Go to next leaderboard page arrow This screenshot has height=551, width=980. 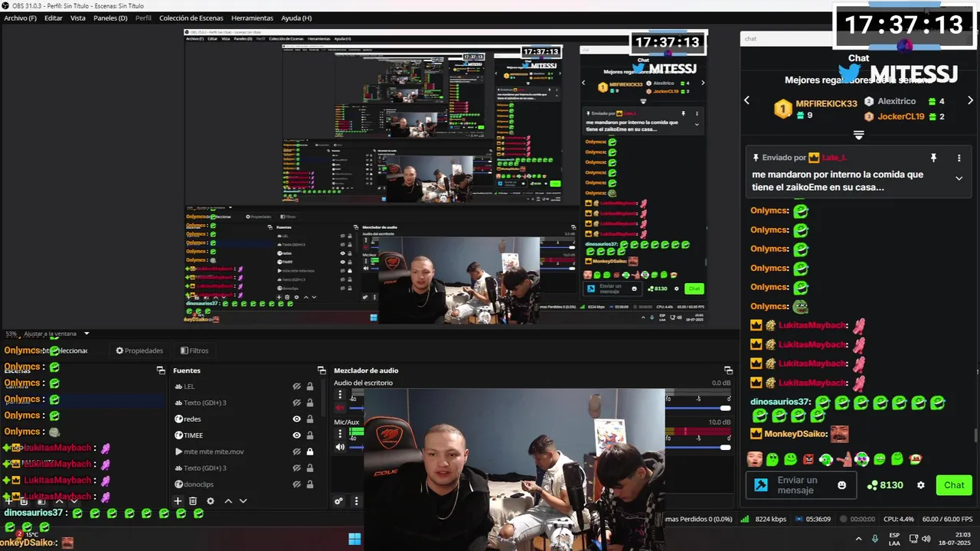point(970,100)
